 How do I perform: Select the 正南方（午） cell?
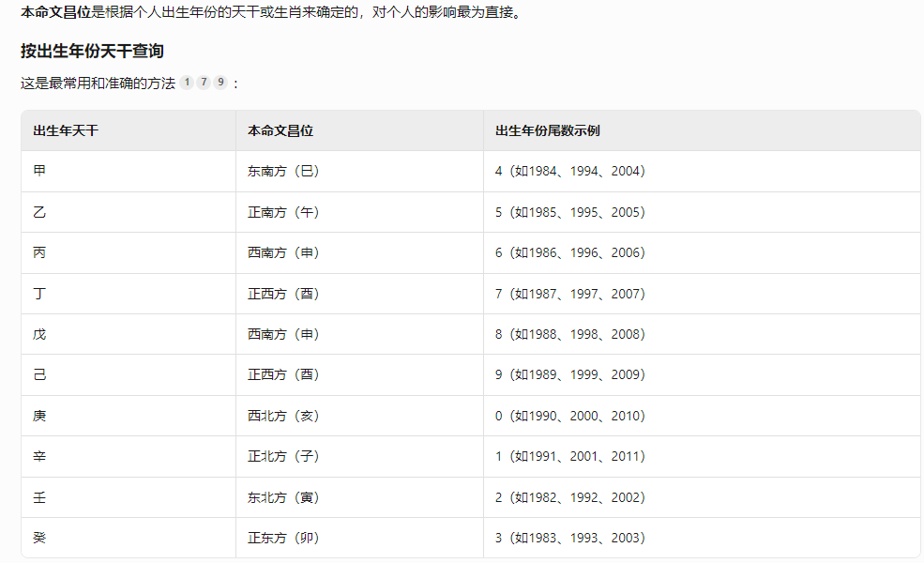click(x=283, y=212)
